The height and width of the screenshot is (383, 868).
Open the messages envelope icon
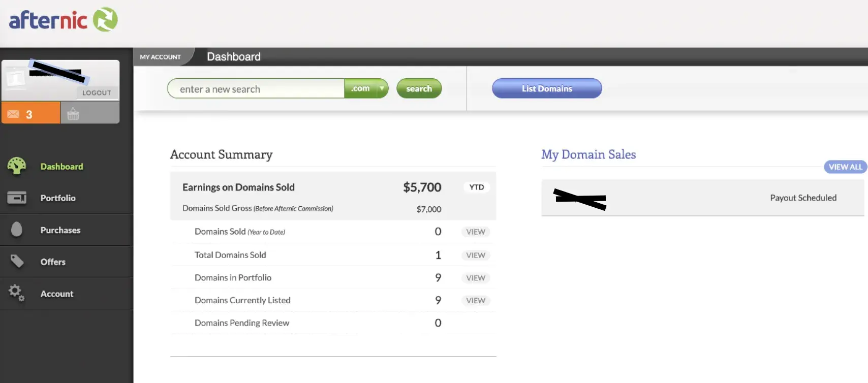click(14, 114)
